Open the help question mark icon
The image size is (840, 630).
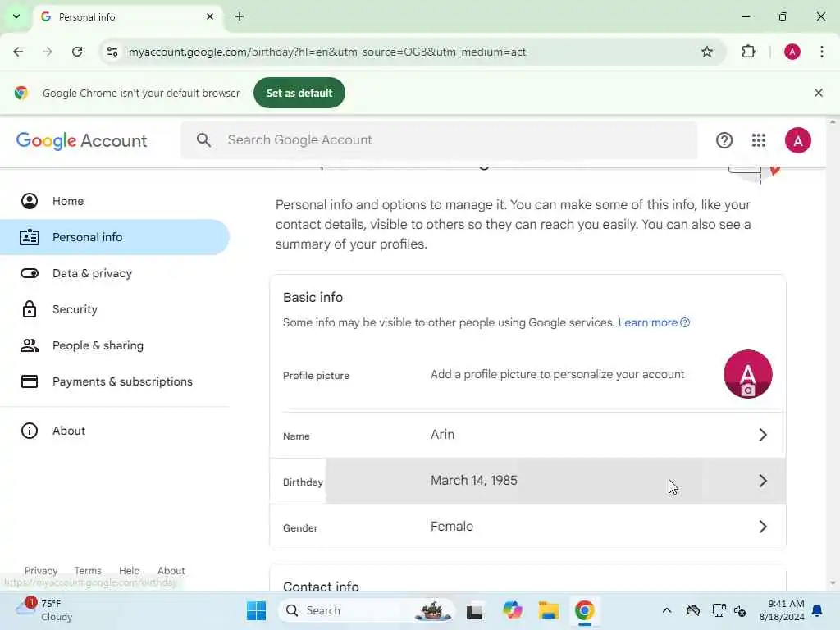coord(724,140)
